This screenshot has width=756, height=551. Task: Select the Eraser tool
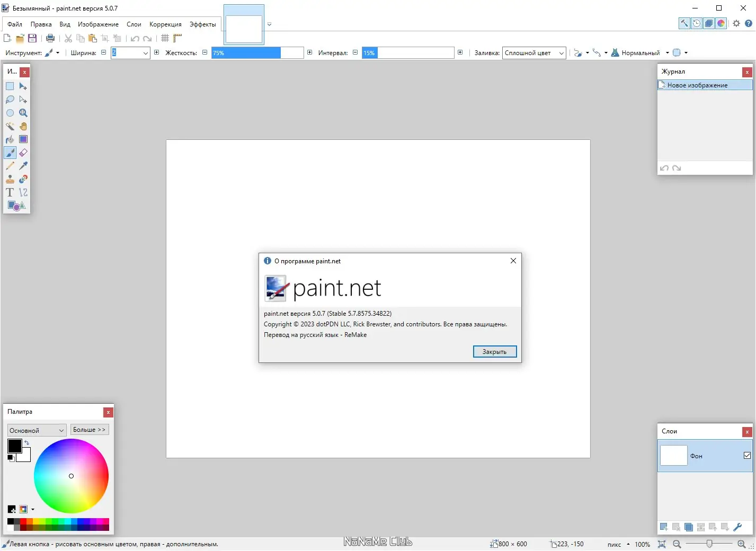(23, 153)
